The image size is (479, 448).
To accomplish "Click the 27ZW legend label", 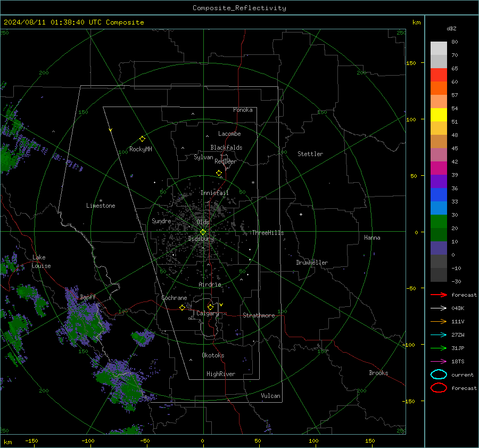I will pos(458,335).
